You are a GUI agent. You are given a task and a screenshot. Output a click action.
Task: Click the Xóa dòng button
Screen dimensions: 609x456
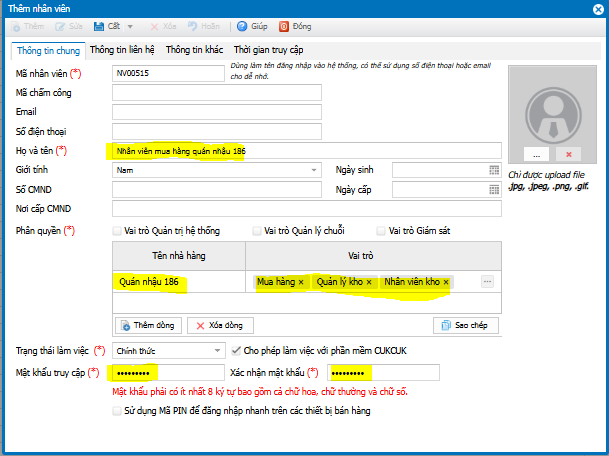220,325
